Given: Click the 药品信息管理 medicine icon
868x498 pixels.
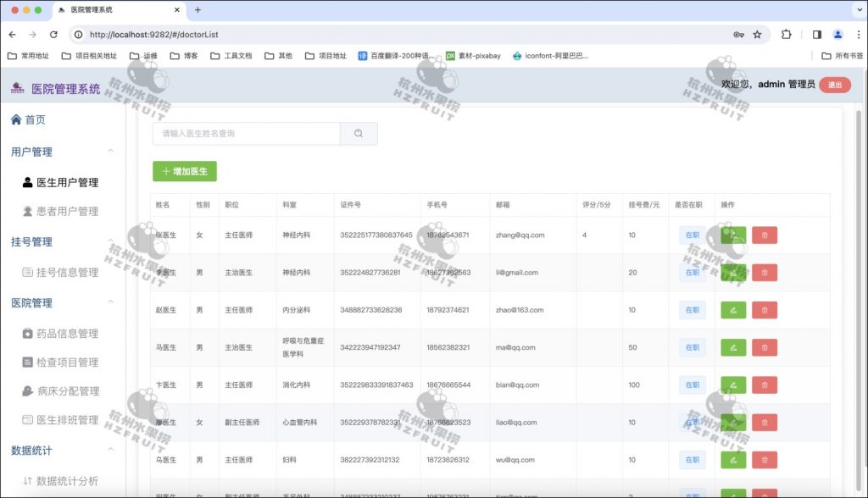Looking at the screenshot, I should 29,333.
